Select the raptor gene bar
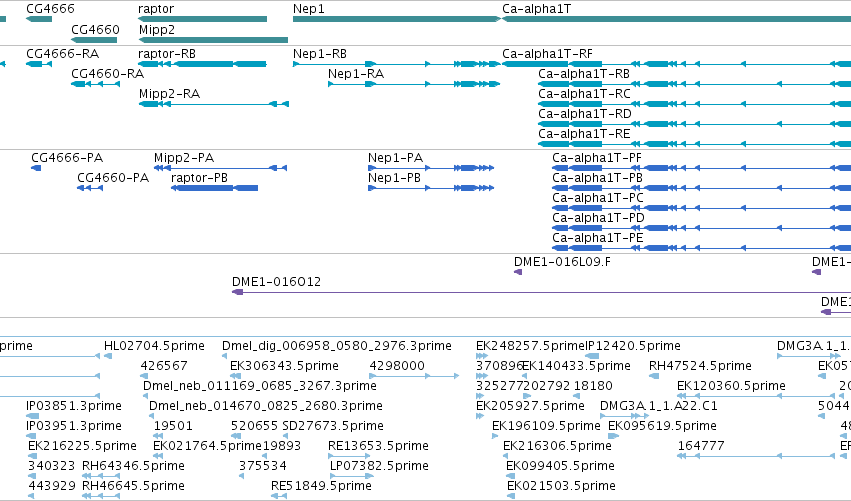851x501 pixels. 202,19
